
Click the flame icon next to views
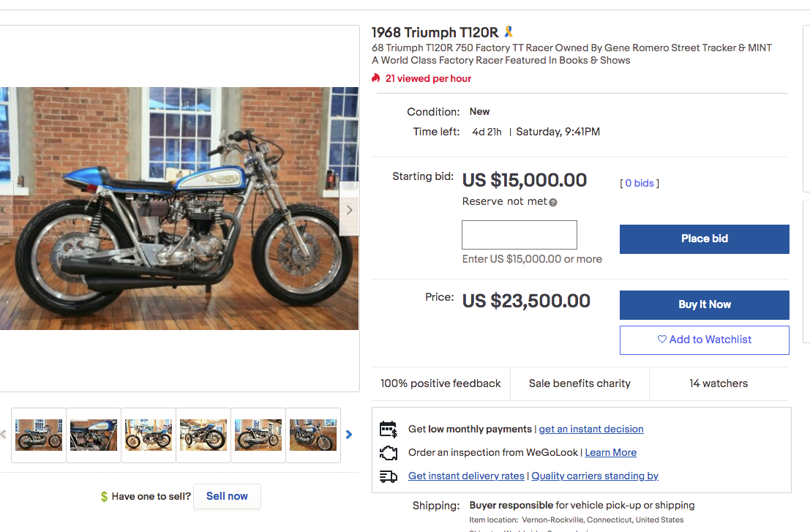point(376,78)
